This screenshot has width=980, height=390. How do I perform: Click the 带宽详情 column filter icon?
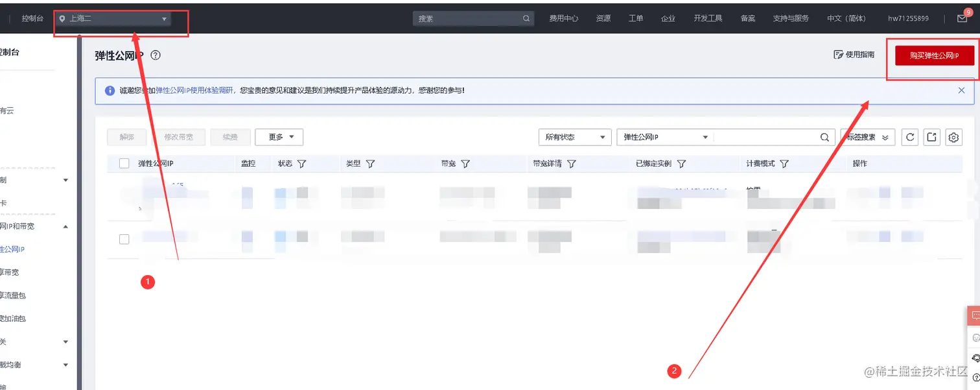tap(571, 164)
